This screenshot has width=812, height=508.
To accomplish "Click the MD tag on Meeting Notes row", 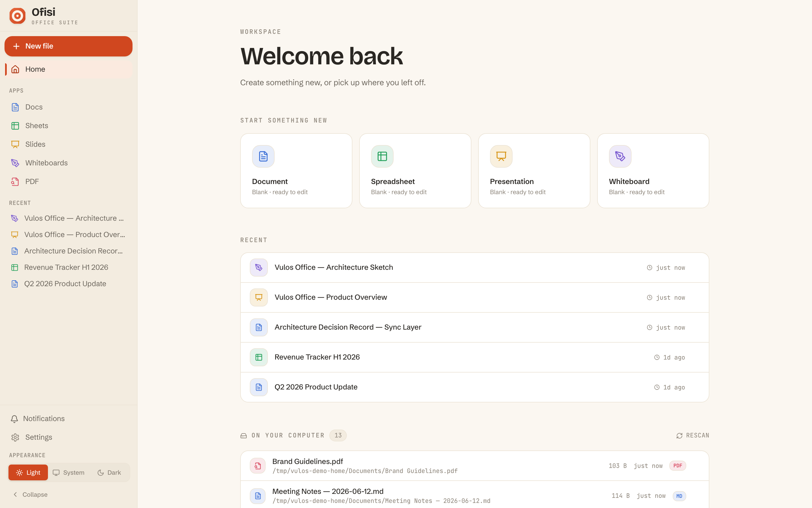I will click(x=679, y=496).
